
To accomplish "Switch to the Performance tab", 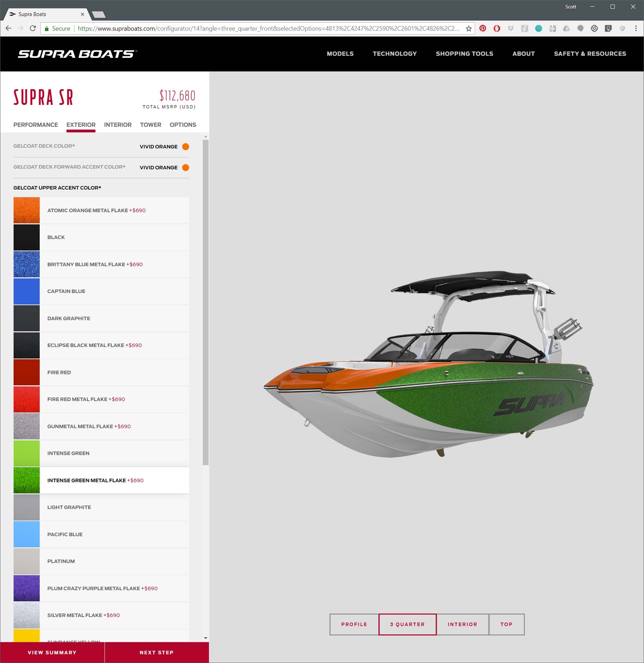I will [x=36, y=125].
